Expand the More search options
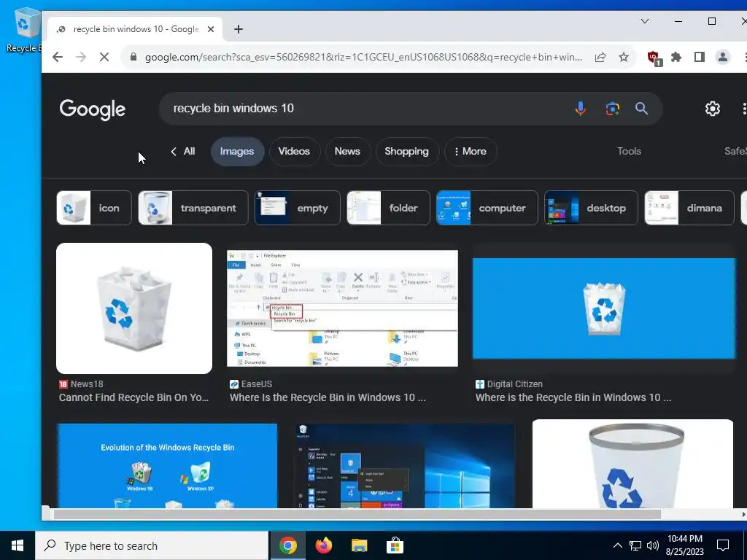This screenshot has width=747, height=560. [471, 152]
